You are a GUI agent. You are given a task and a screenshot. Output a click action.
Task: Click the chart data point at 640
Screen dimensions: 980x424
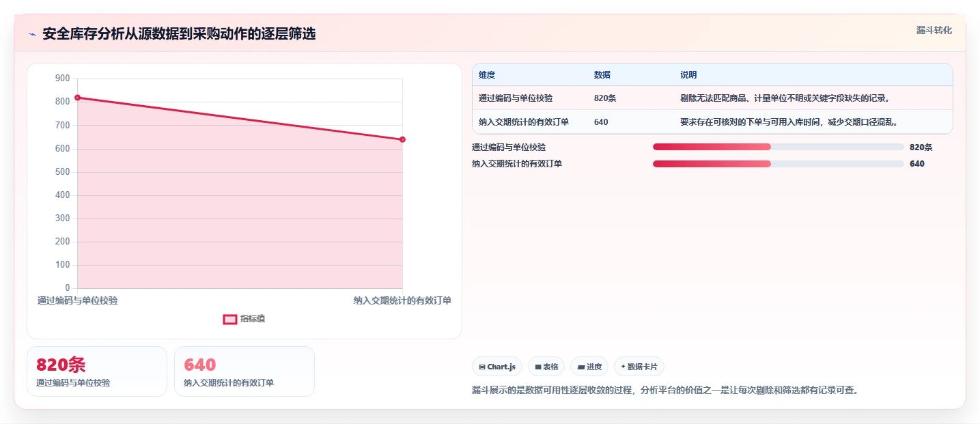click(402, 139)
